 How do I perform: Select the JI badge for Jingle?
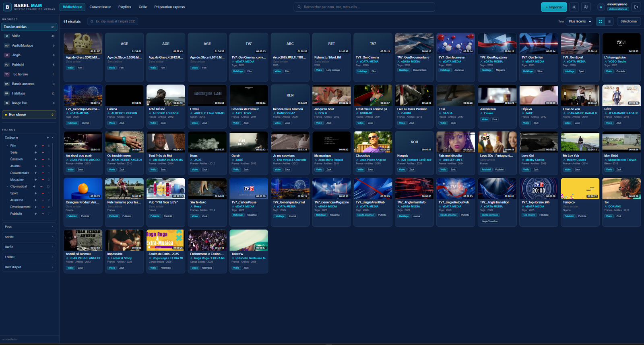tap(7, 55)
